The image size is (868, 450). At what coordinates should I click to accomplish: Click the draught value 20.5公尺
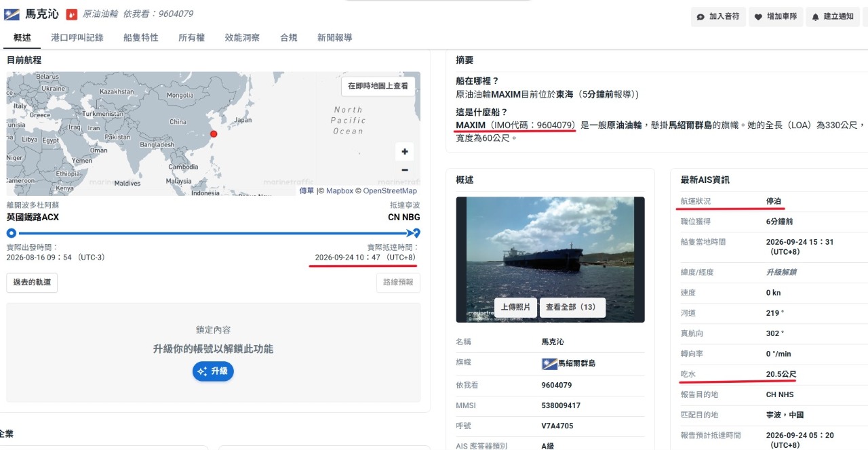(x=781, y=374)
